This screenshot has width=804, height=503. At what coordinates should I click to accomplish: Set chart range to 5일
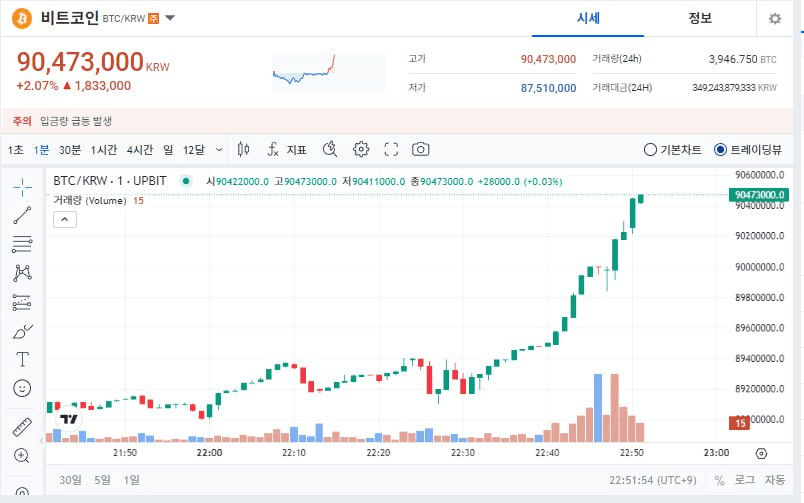(x=103, y=480)
